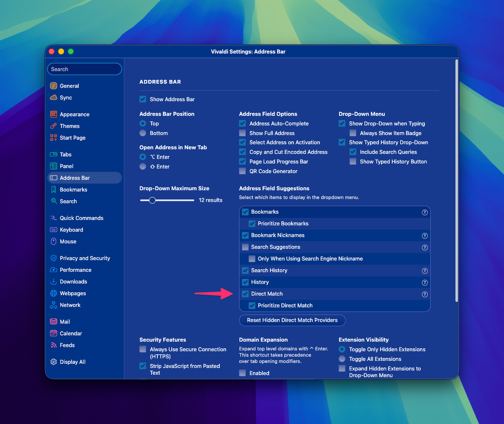Click the Start Page grid icon
The width and height of the screenshot is (504, 424).
coord(54,138)
